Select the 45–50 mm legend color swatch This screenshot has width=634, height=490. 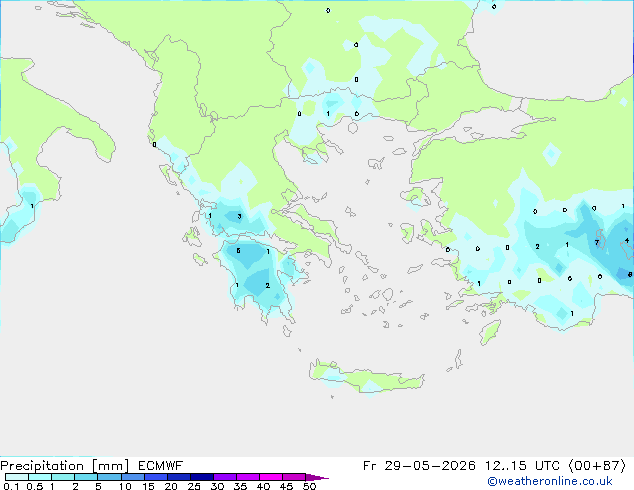pyautogui.click(x=294, y=477)
